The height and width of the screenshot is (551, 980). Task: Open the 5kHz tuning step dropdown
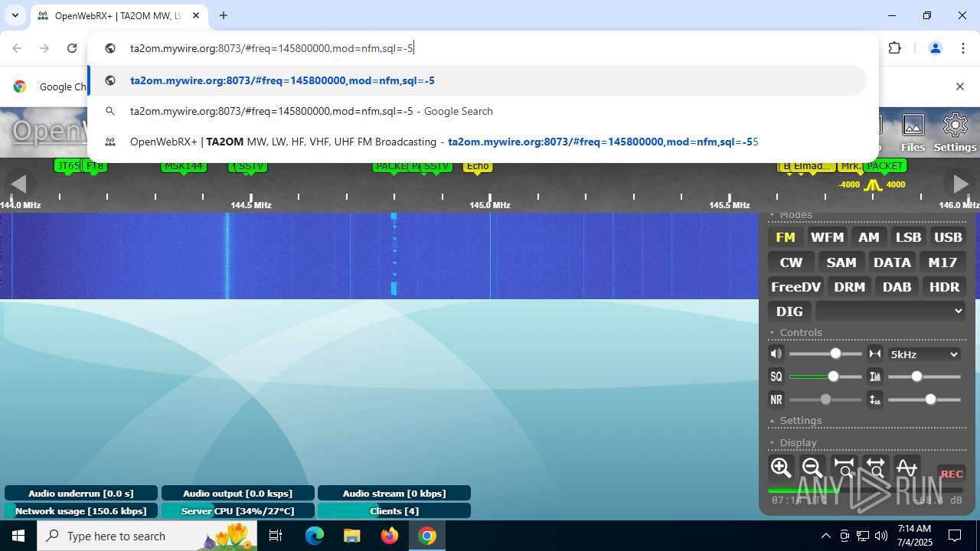[x=924, y=354]
